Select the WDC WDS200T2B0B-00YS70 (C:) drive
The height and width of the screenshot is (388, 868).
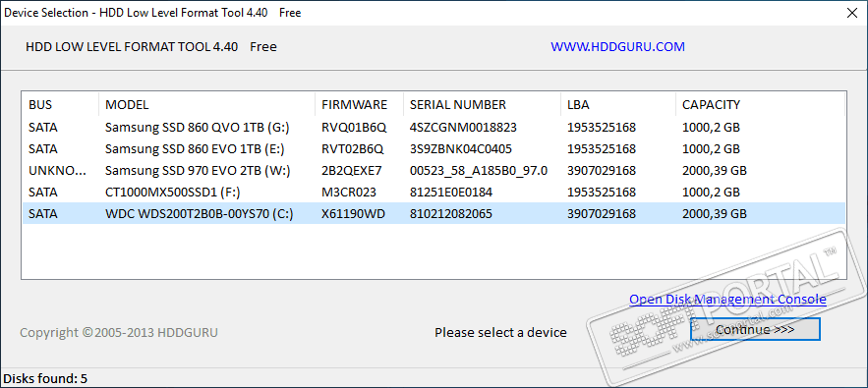click(x=434, y=214)
